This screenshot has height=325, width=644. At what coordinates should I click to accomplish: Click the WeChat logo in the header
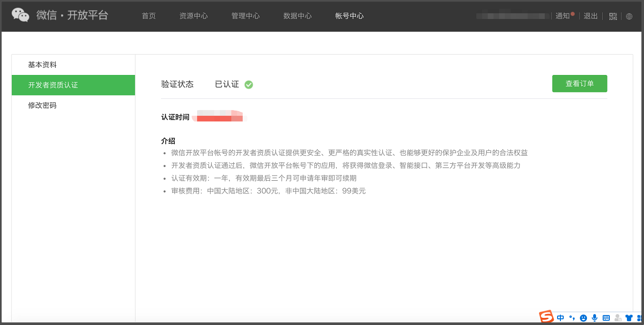[20, 15]
